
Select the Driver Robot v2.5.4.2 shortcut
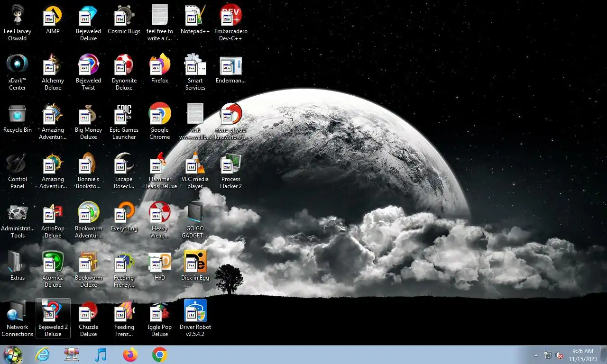[195, 318]
